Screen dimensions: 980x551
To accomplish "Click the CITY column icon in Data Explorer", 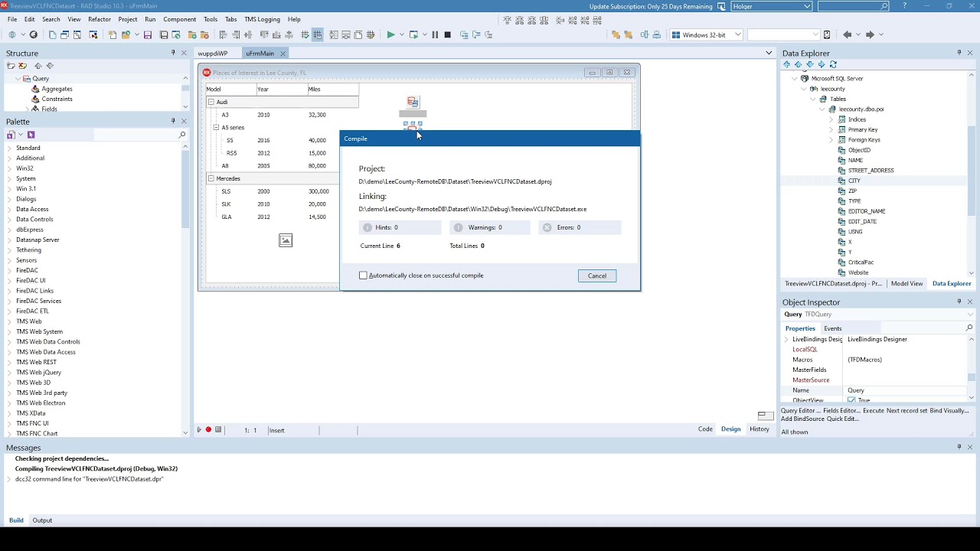I will (841, 181).
